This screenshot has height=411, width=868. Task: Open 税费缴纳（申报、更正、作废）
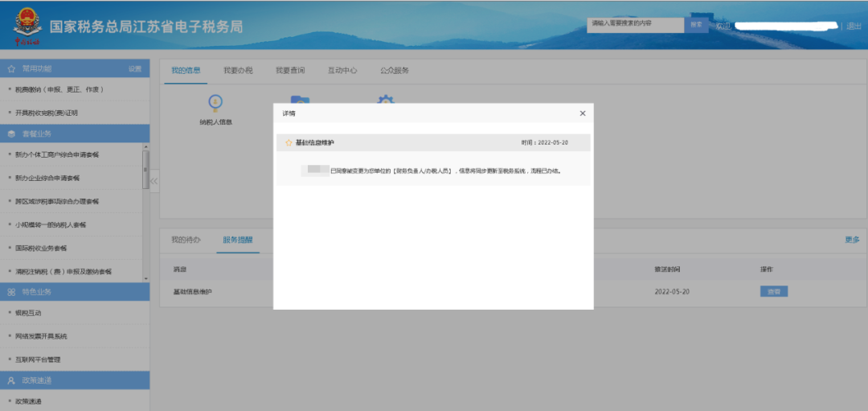click(59, 89)
